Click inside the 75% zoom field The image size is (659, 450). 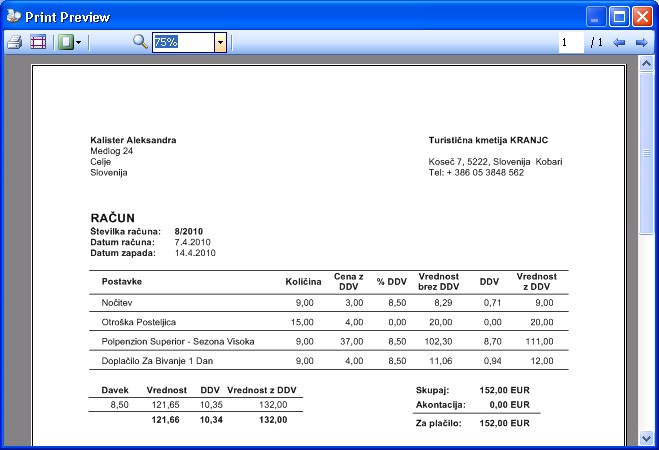184,42
